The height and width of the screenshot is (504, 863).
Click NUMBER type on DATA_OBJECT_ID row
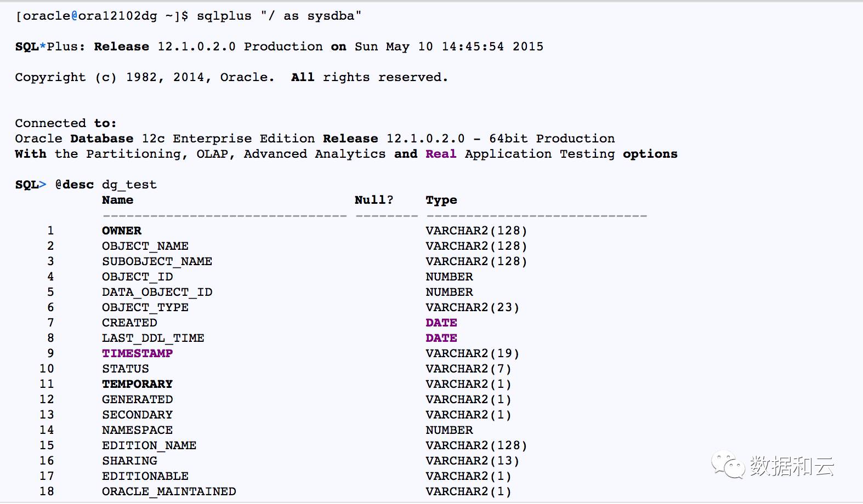pos(450,292)
